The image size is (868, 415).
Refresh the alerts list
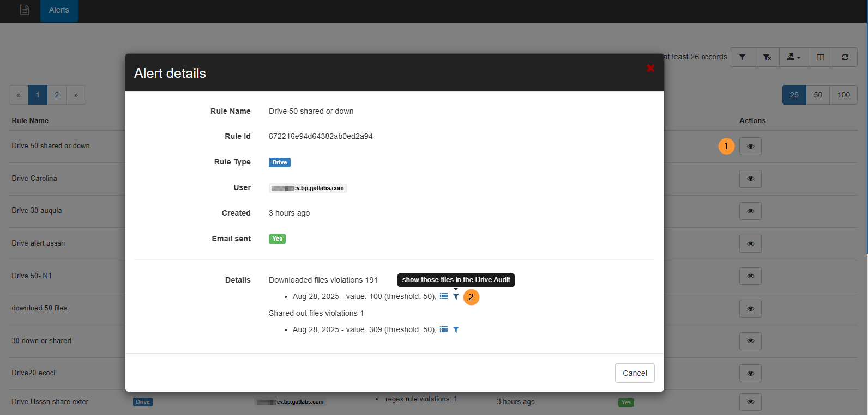click(x=845, y=57)
